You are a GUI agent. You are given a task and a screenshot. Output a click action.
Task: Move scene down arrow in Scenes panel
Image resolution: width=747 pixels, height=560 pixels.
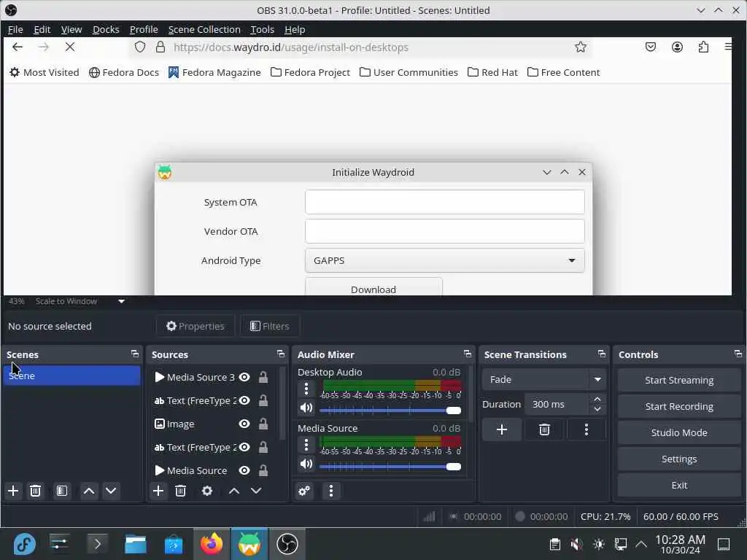tap(111, 491)
